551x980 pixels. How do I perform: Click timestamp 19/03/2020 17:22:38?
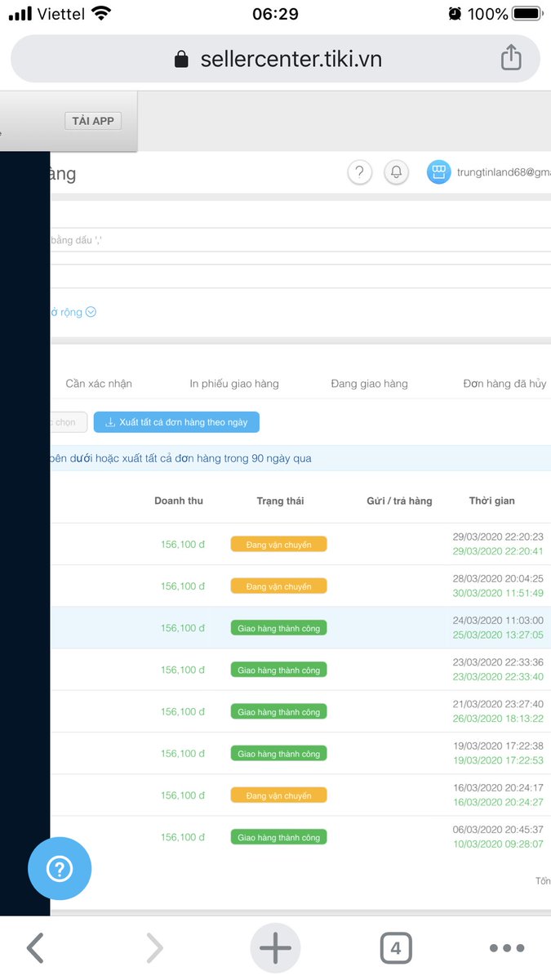498,746
